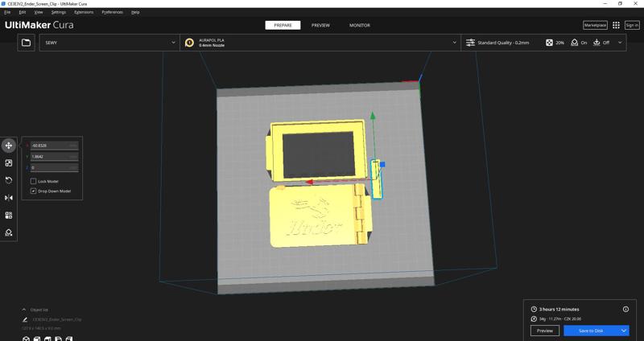Expand the AURAPOL PLA material dropdown
This screenshot has height=341, width=644.
(x=320, y=43)
